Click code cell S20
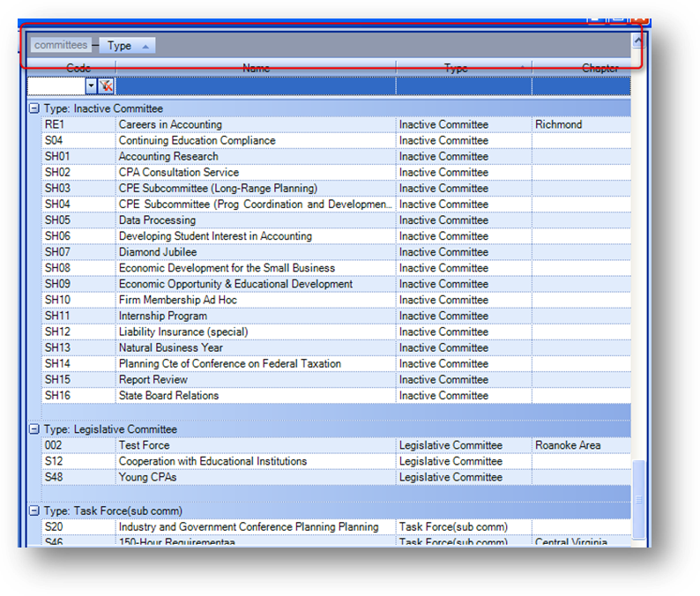Image resolution: width=700 pixels, height=596 pixels. pos(78,526)
